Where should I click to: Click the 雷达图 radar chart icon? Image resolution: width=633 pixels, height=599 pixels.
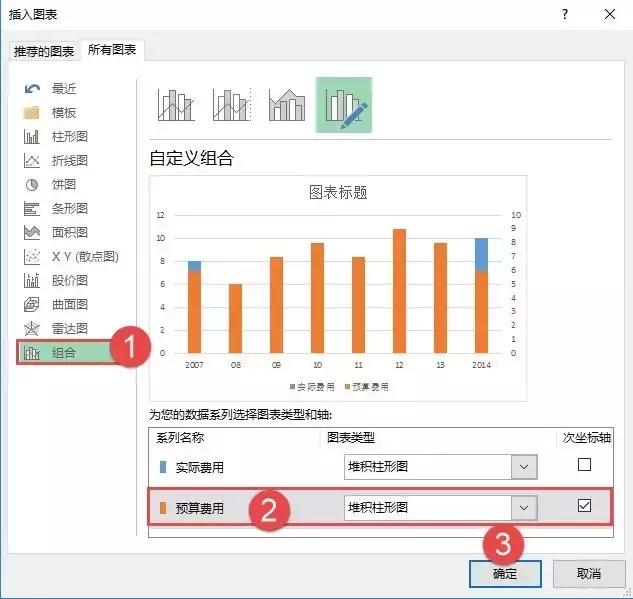31,329
